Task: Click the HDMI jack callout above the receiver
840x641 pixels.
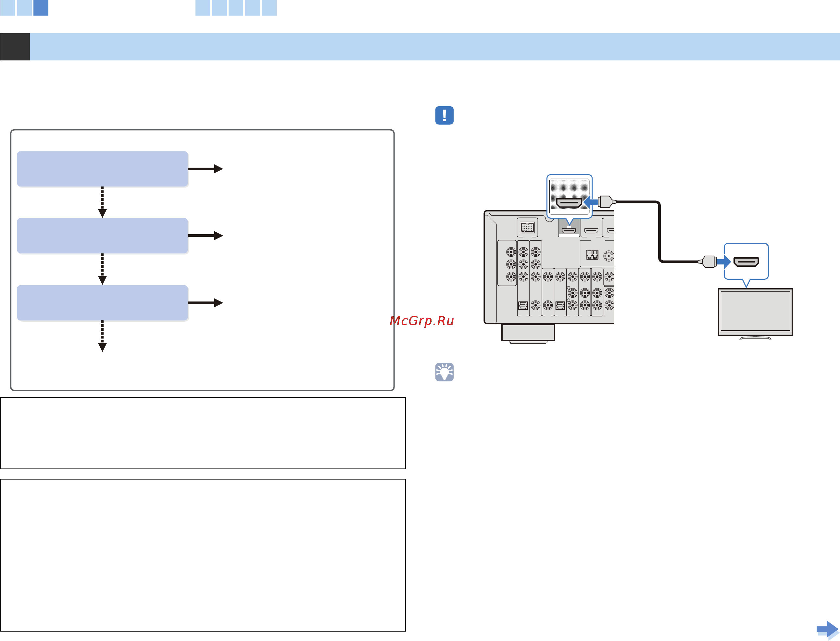Action: (x=569, y=197)
